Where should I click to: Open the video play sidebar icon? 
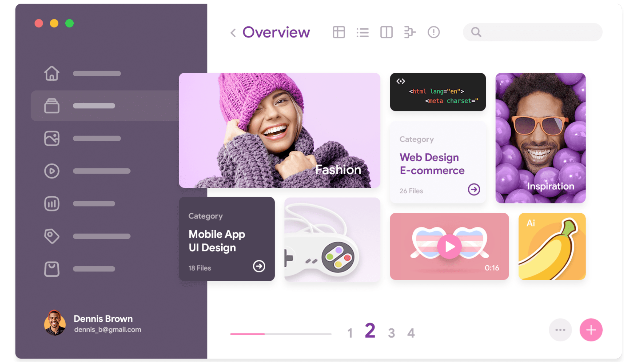(x=52, y=171)
